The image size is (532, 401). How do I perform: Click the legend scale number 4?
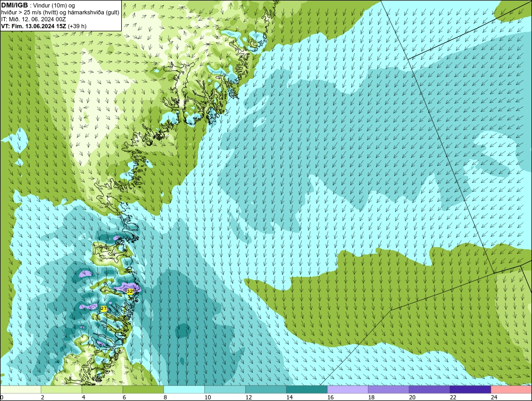(84, 397)
